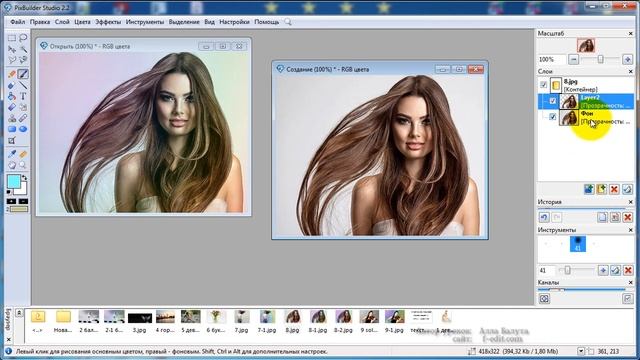Toggle visibility of Layer2

[x=553, y=101]
